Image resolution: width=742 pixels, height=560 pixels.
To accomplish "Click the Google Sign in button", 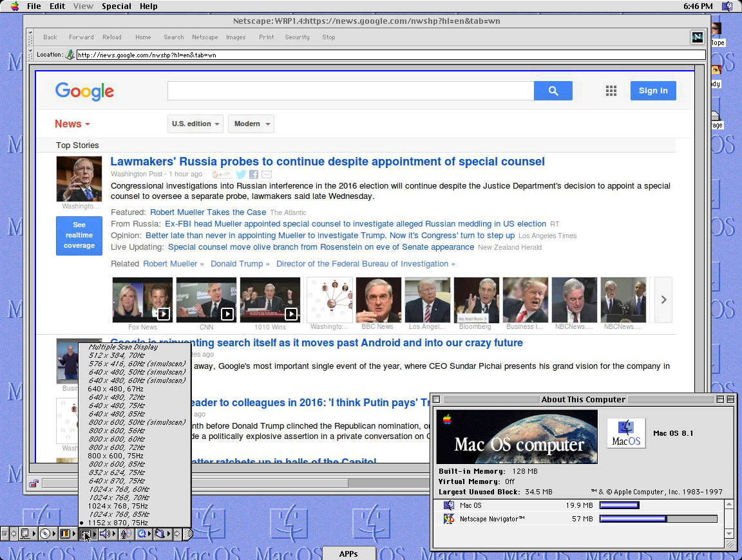I will (x=653, y=91).
